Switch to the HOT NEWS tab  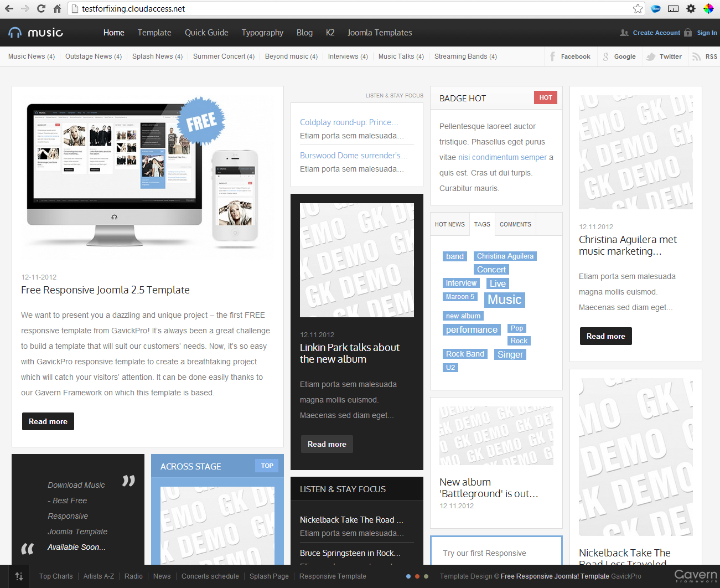point(450,224)
